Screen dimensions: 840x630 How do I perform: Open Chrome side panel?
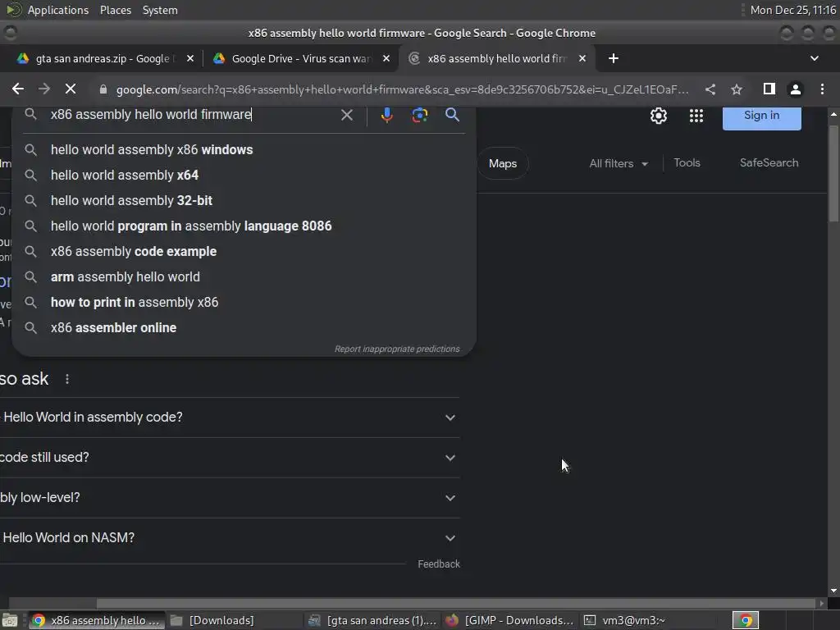pos(769,89)
